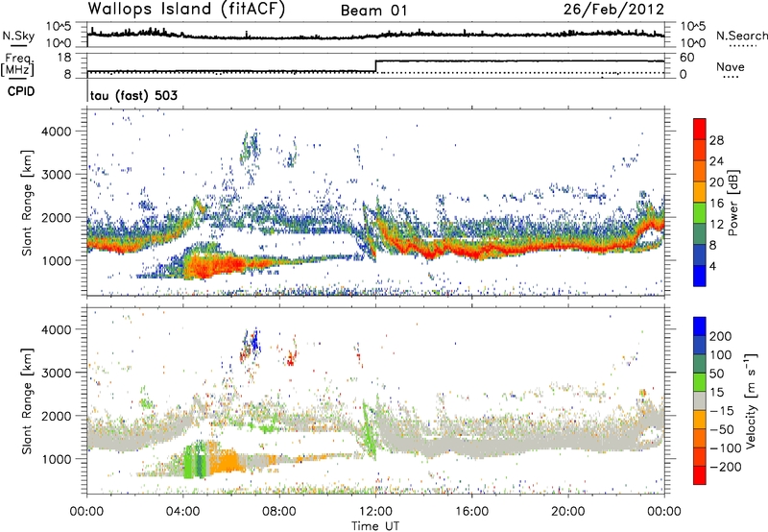Click the left '10^5' noise axis label

pyautogui.click(x=59, y=27)
